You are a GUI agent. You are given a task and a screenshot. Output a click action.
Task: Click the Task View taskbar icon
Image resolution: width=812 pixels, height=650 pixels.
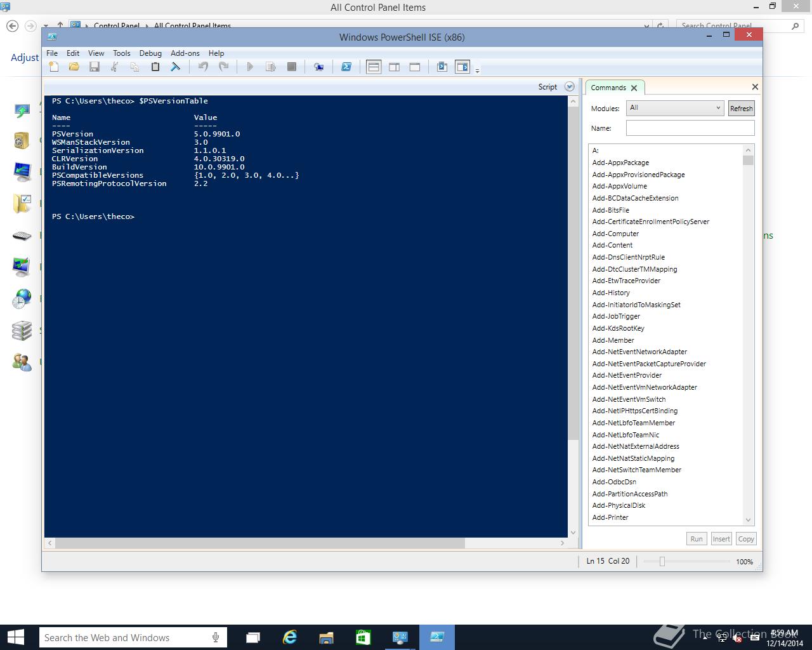(x=253, y=637)
